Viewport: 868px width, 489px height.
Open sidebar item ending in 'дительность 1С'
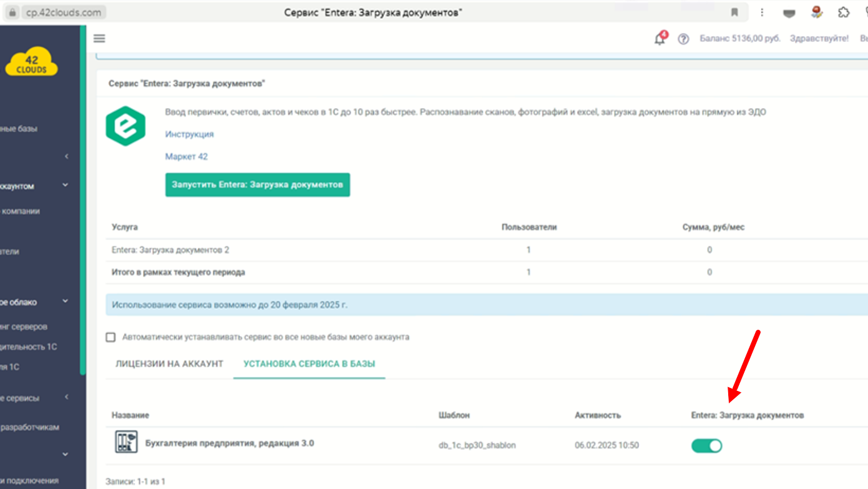[29, 347]
